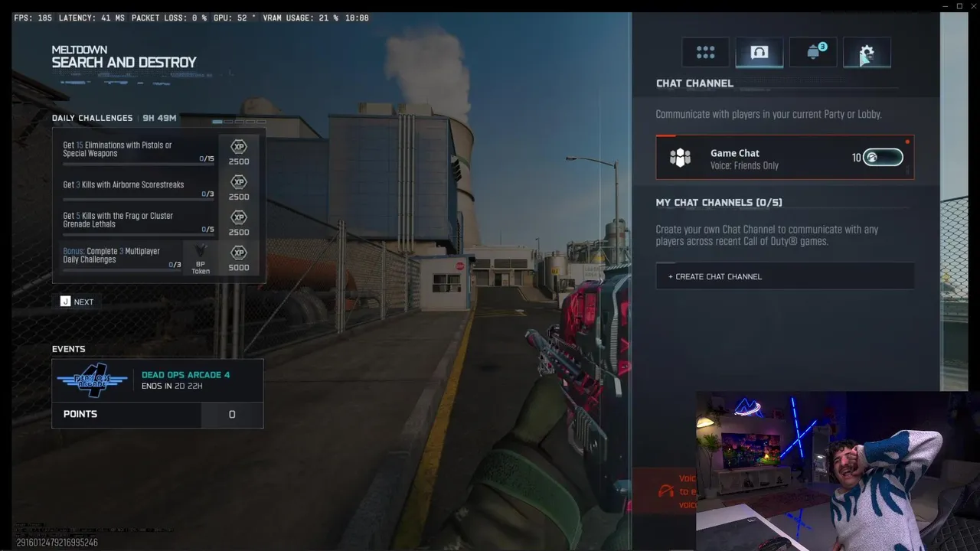
Task: Select Bonus Complete 3 Multiplayer challenges text
Action: tap(111, 255)
